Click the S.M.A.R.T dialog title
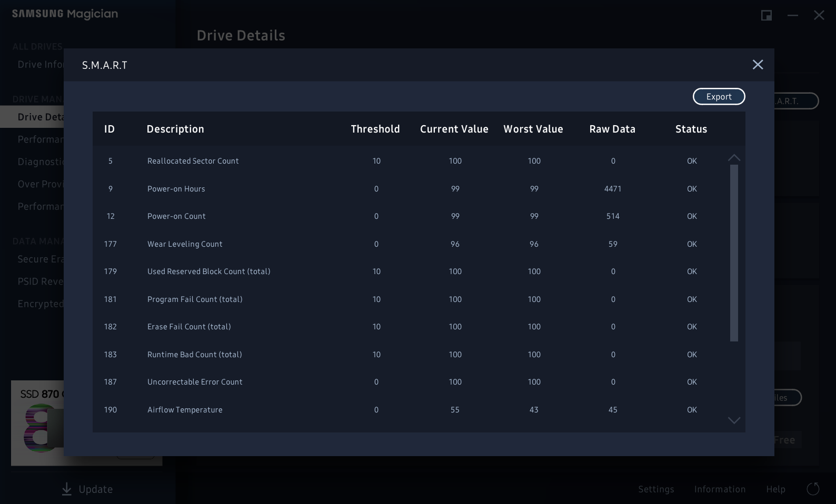The width and height of the screenshot is (836, 504). [105, 65]
